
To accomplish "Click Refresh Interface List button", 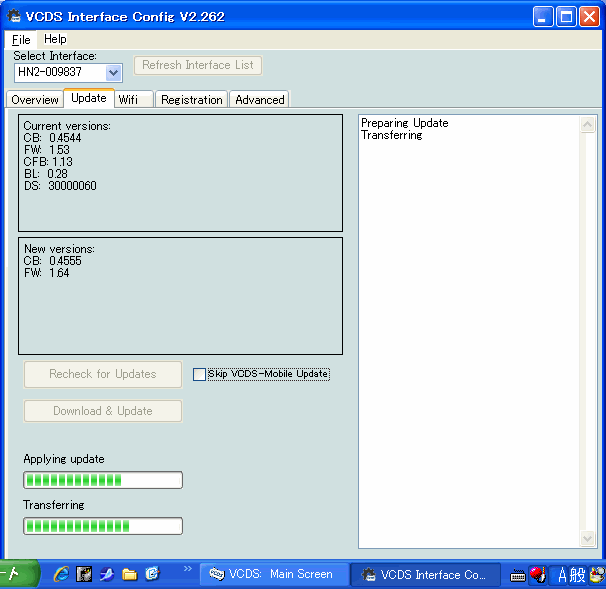I will (198, 65).
